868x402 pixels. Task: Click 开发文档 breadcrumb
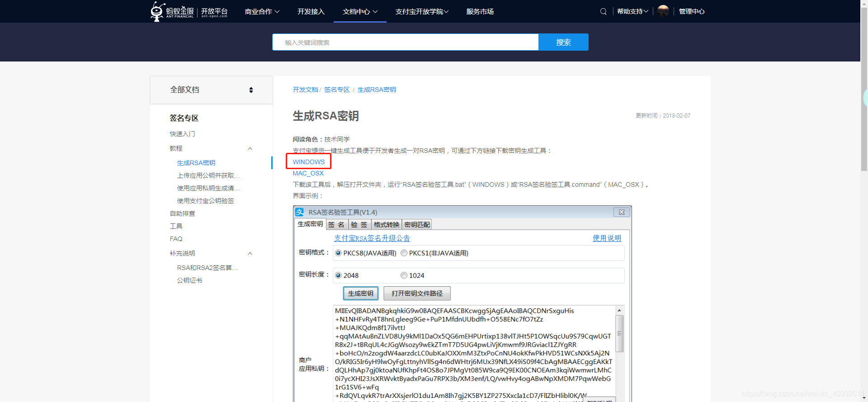[305, 90]
